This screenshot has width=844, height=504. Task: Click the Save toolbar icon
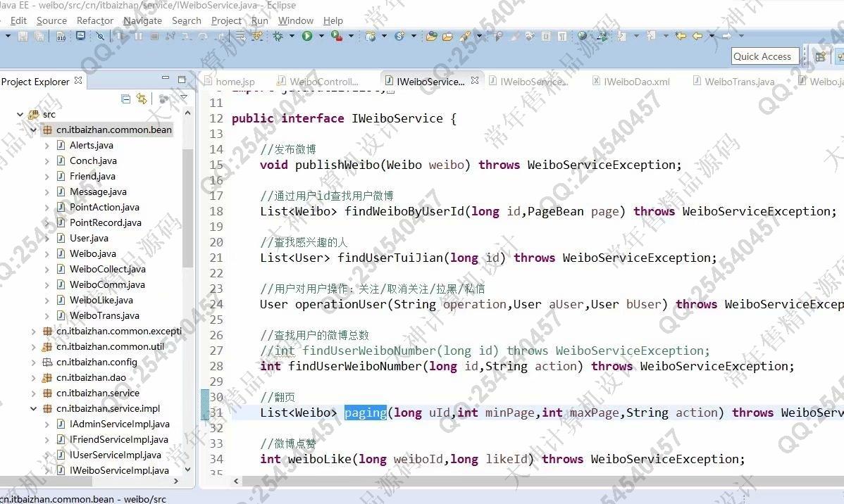(x=23, y=36)
